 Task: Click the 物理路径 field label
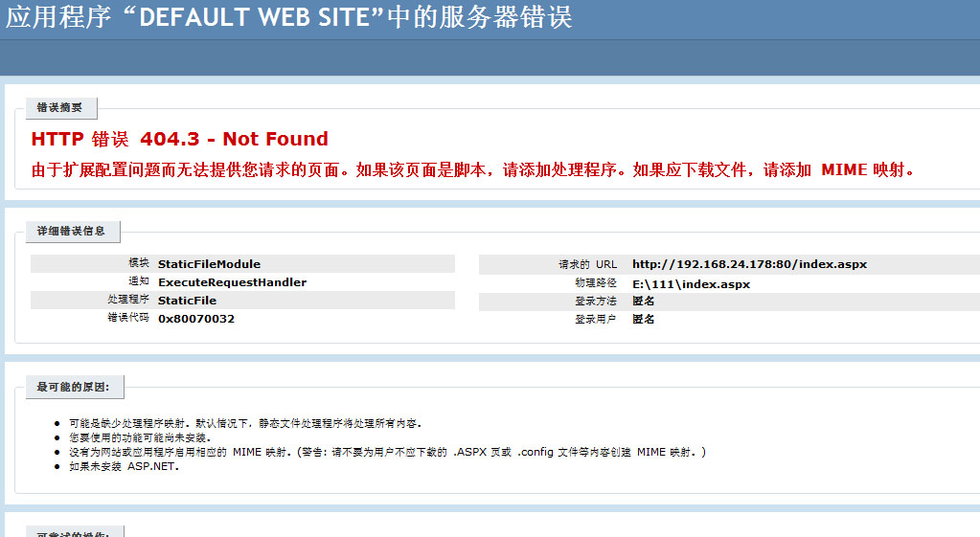coord(596,284)
